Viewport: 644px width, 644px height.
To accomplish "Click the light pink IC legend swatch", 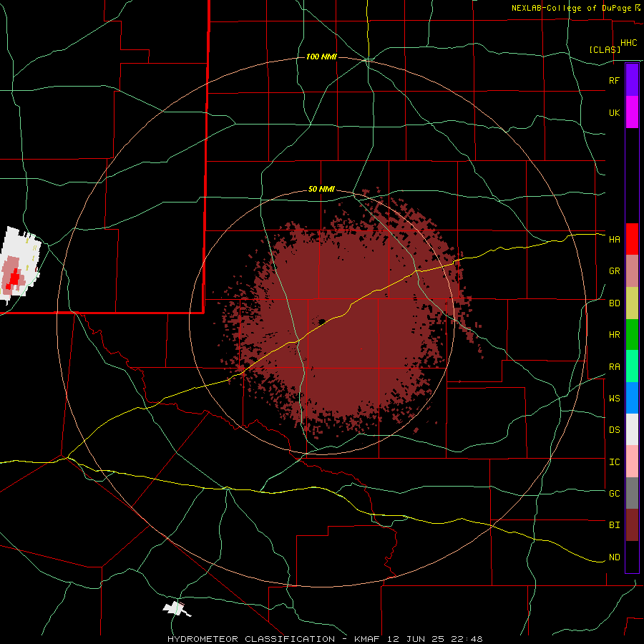I will click(x=632, y=462).
